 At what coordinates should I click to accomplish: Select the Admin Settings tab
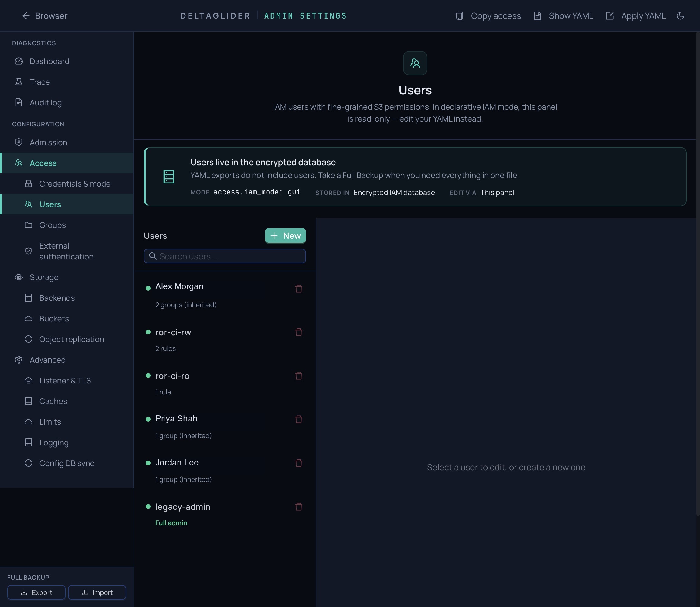pyautogui.click(x=305, y=15)
